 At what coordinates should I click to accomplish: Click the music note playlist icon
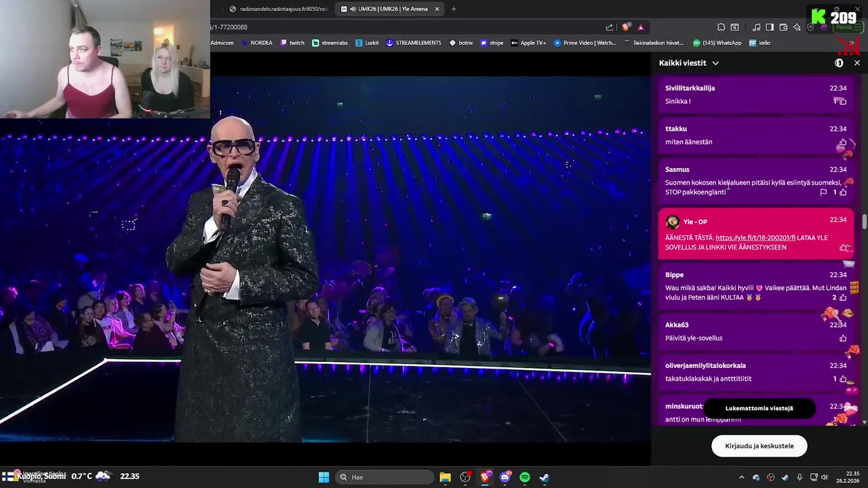(756, 27)
